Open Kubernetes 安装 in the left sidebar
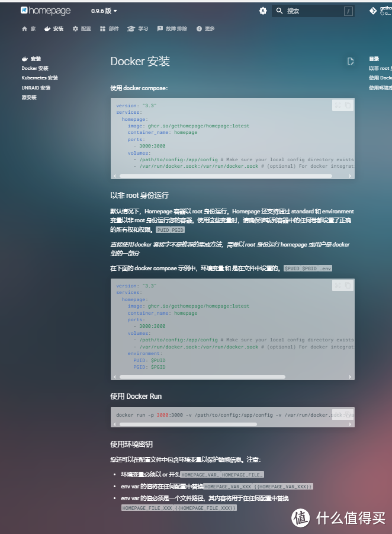392x534 pixels. point(40,78)
